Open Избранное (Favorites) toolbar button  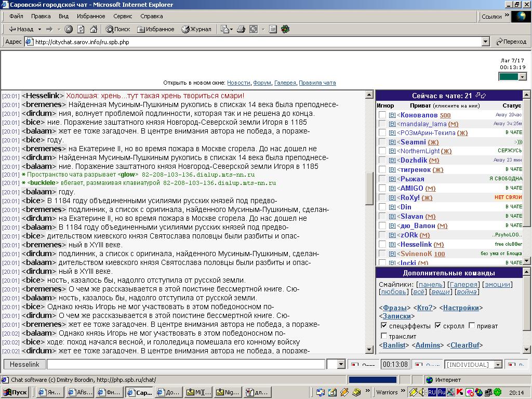pyautogui.click(x=155, y=29)
